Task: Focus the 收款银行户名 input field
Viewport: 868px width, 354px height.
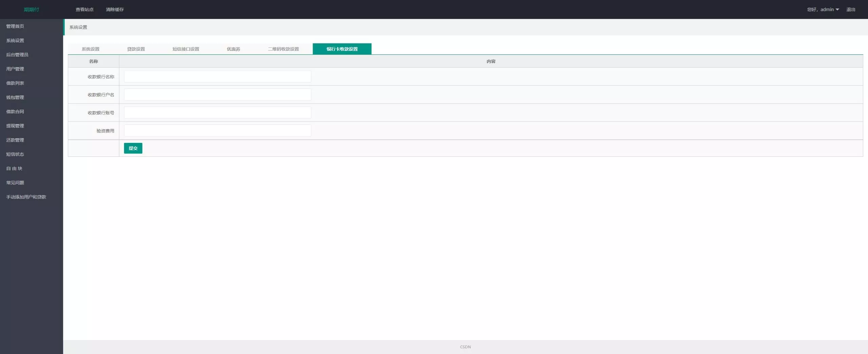Action: tap(217, 94)
